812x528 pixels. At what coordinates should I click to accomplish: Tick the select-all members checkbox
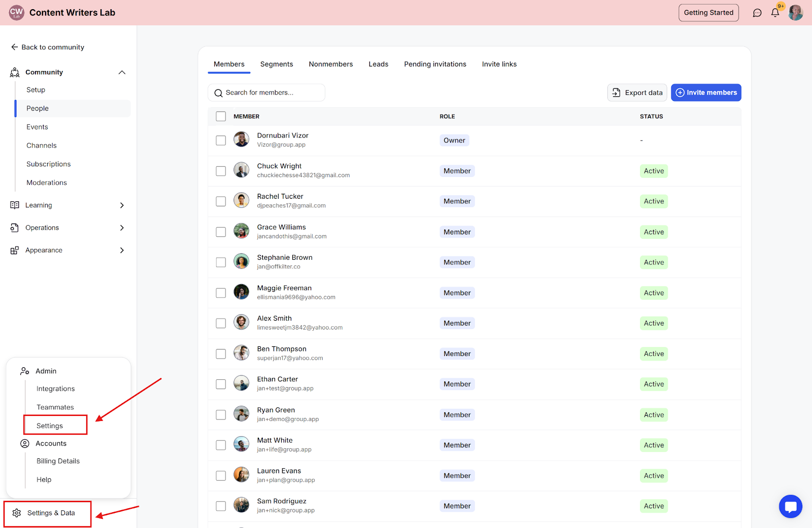(x=221, y=117)
